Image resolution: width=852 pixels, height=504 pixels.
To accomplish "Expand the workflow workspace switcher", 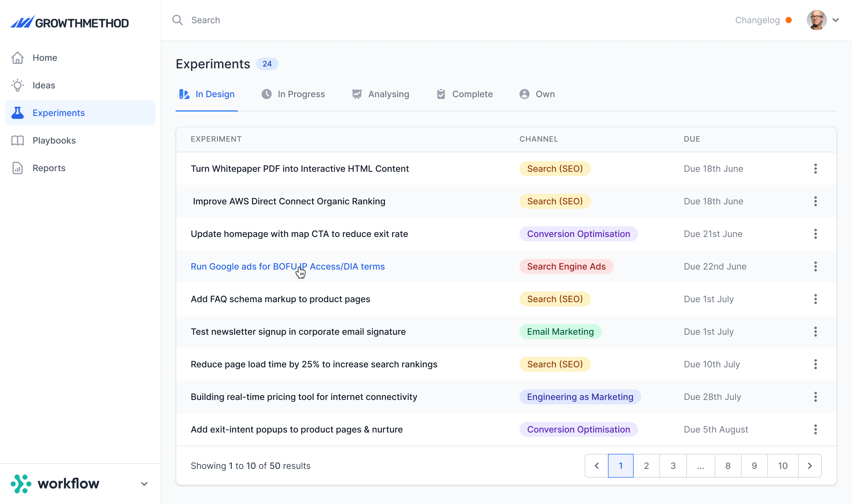I will tap(144, 484).
